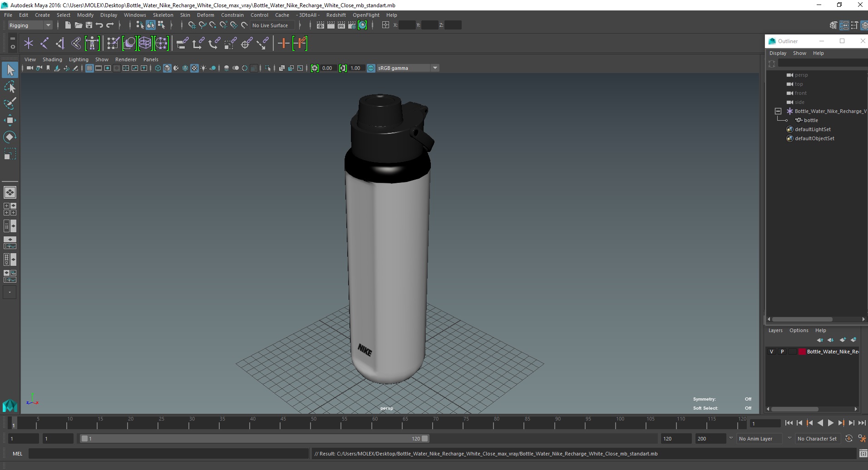
Task: Save the scene with floppy icon
Action: point(89,25)
